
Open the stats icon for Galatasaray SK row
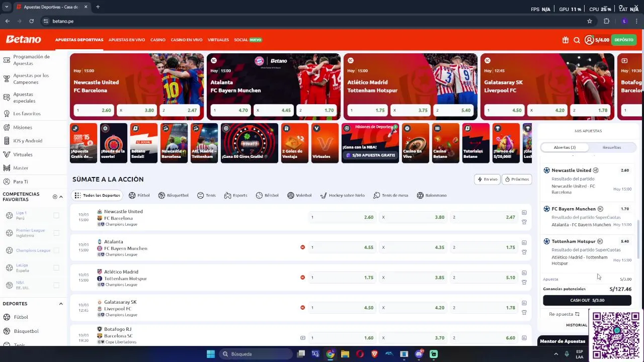524,303
